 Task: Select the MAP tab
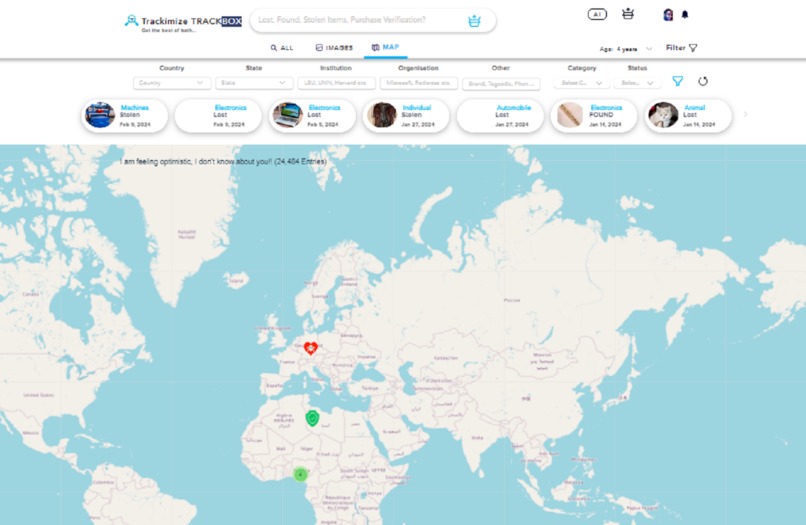[x=386, y=47]
